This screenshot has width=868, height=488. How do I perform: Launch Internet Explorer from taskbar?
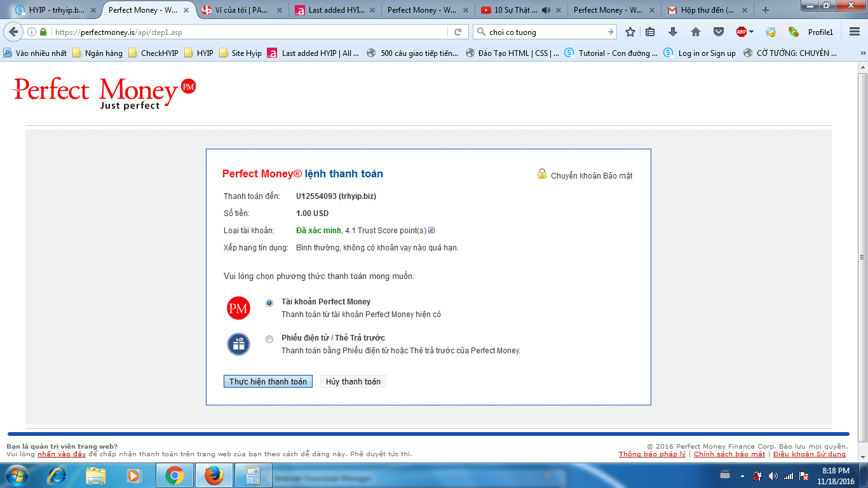tap(57, 475)
